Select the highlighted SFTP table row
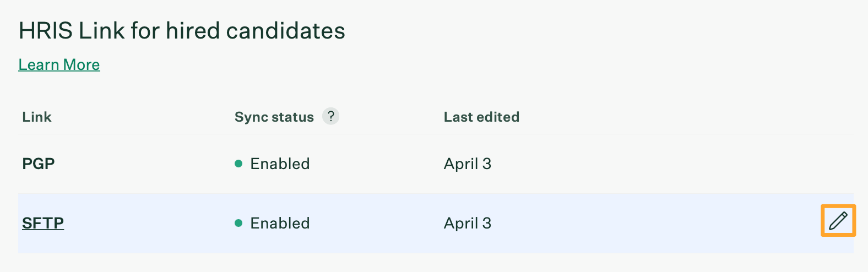Viewport: 868px width, 272px height. tap(436, 223)
